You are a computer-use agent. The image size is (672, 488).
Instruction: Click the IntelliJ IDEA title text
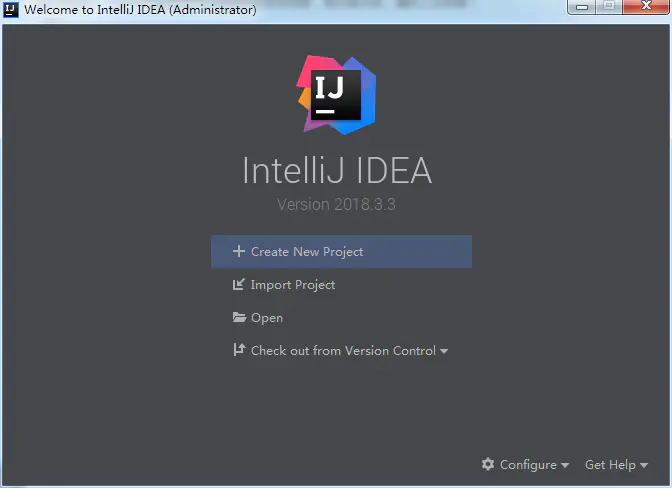tap(337, 170)
